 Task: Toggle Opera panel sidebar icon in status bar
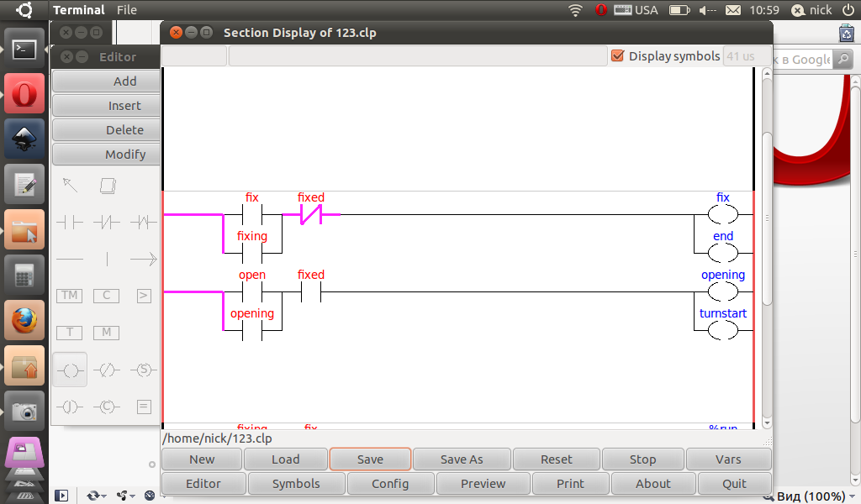[x=61, y=496]
